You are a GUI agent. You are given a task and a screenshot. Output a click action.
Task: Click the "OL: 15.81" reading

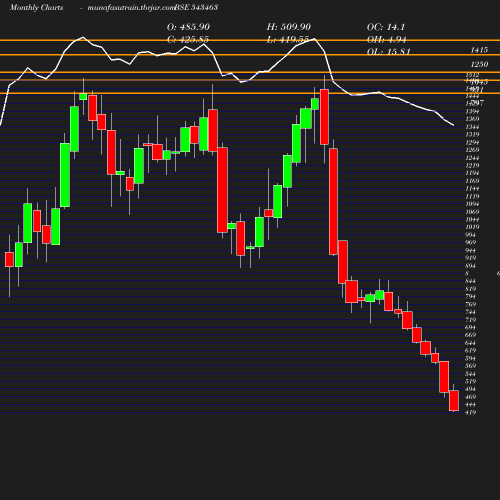pos(389,52)
